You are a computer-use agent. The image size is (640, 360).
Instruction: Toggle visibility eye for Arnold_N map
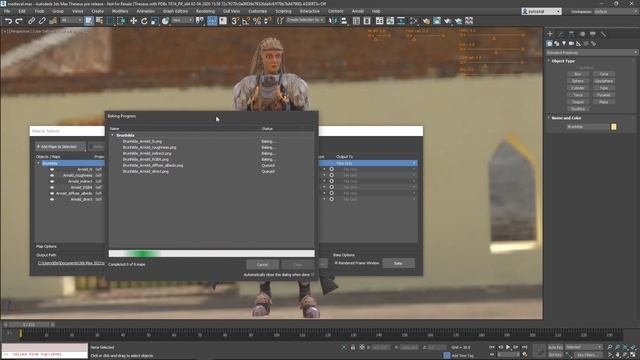click(52, 169)
